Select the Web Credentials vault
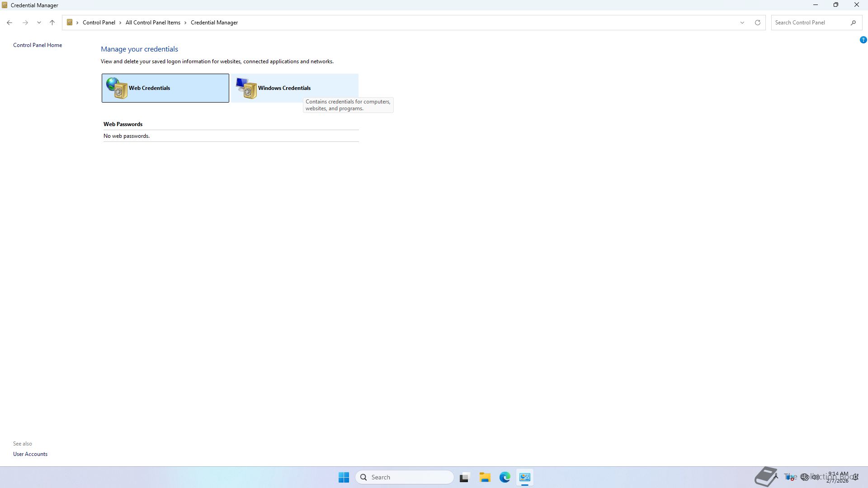 165,88
